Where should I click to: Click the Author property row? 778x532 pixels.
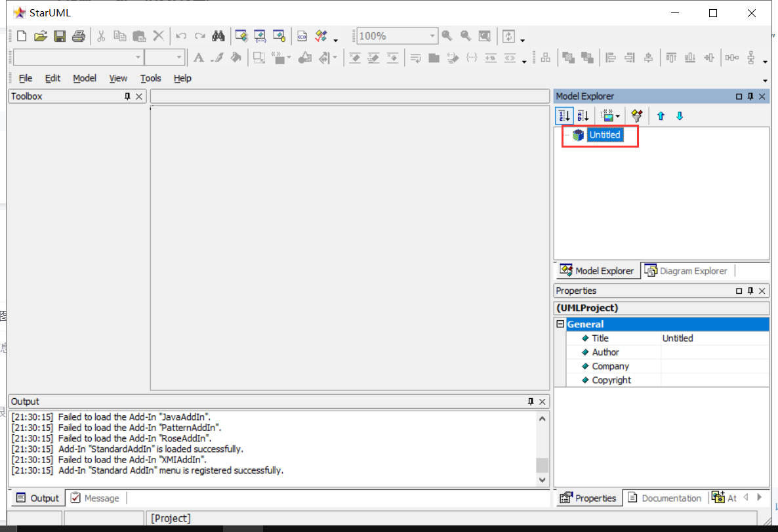[668, 352]
